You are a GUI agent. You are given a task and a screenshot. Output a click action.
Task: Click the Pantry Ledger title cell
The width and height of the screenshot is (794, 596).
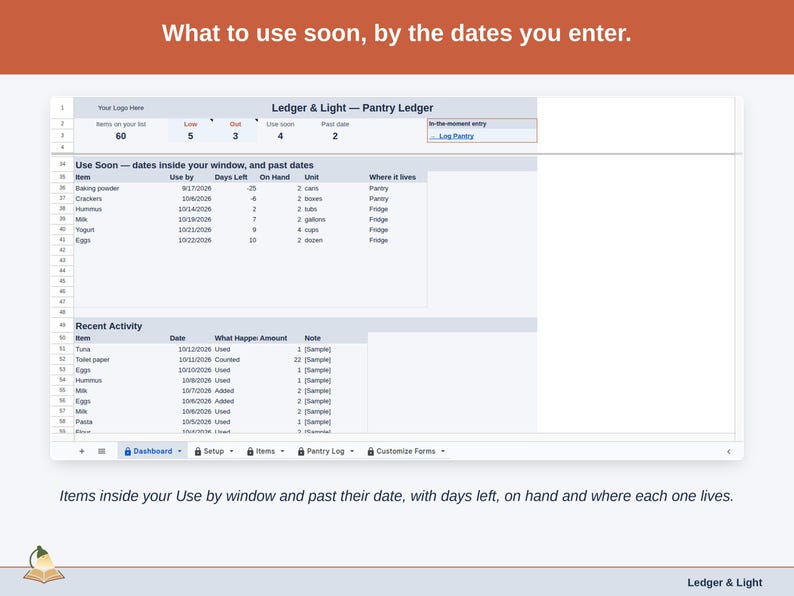(352, 108)
